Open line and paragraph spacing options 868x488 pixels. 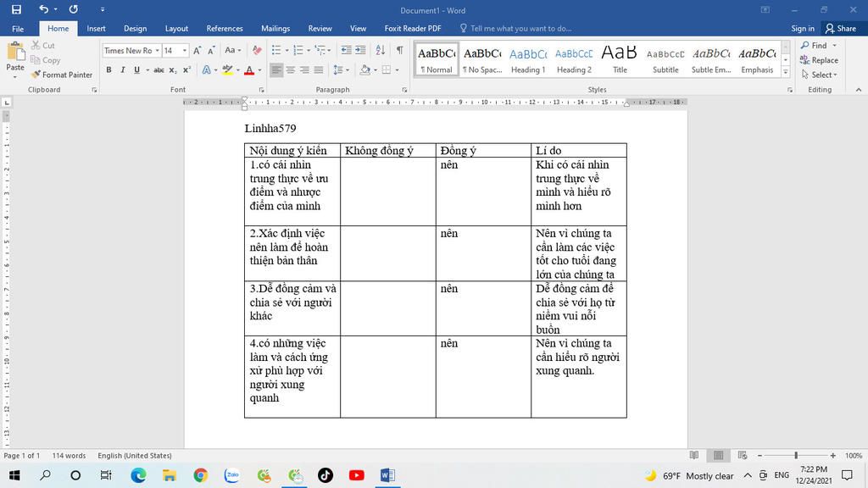pos(341,70)
